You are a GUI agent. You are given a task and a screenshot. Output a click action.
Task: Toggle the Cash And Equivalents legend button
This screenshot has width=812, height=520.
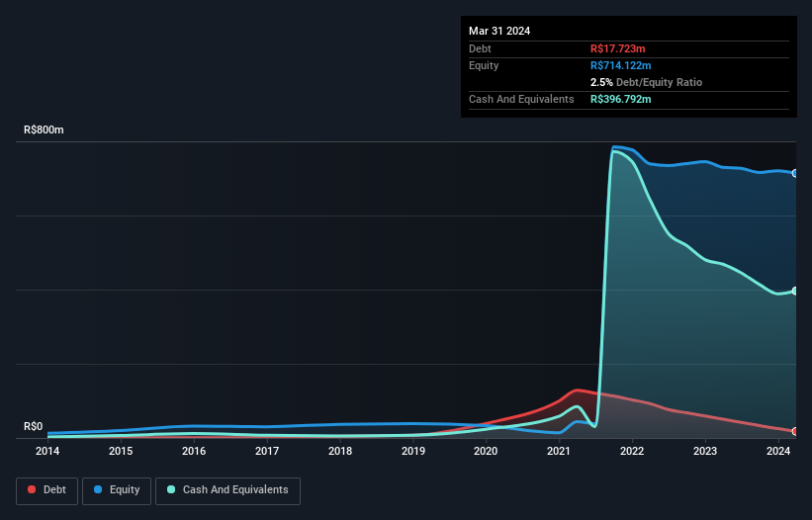pos(227,490)
